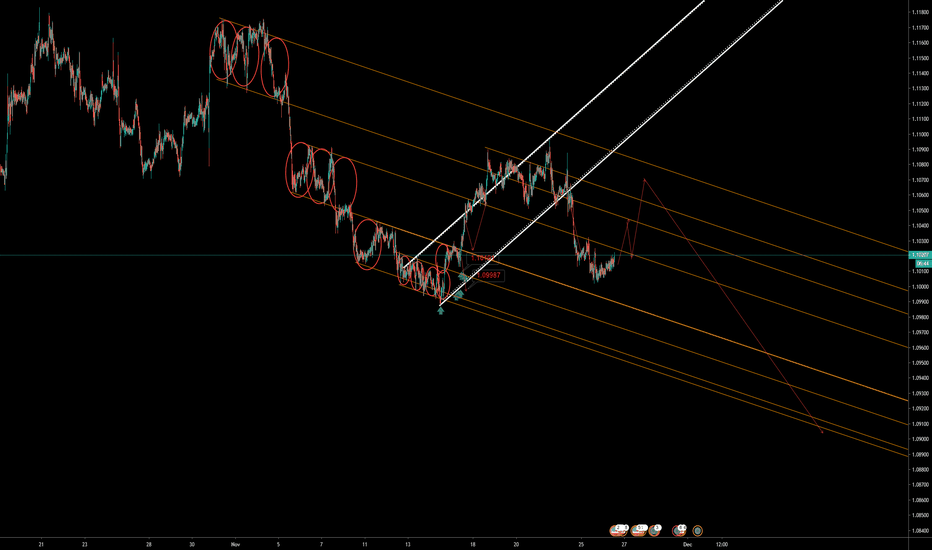
Task: Click the 'Dec' label on the time axis
Action: pos(687,544)
